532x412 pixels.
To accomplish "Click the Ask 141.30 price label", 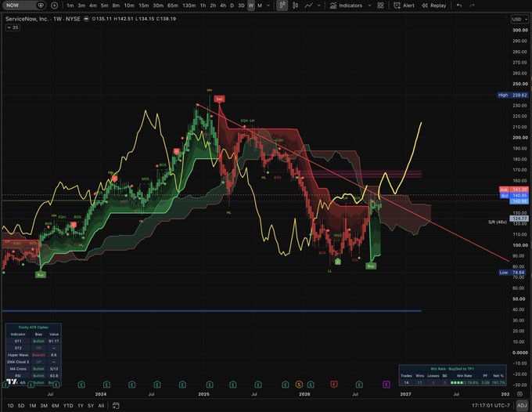I will [x=514, y=190].
